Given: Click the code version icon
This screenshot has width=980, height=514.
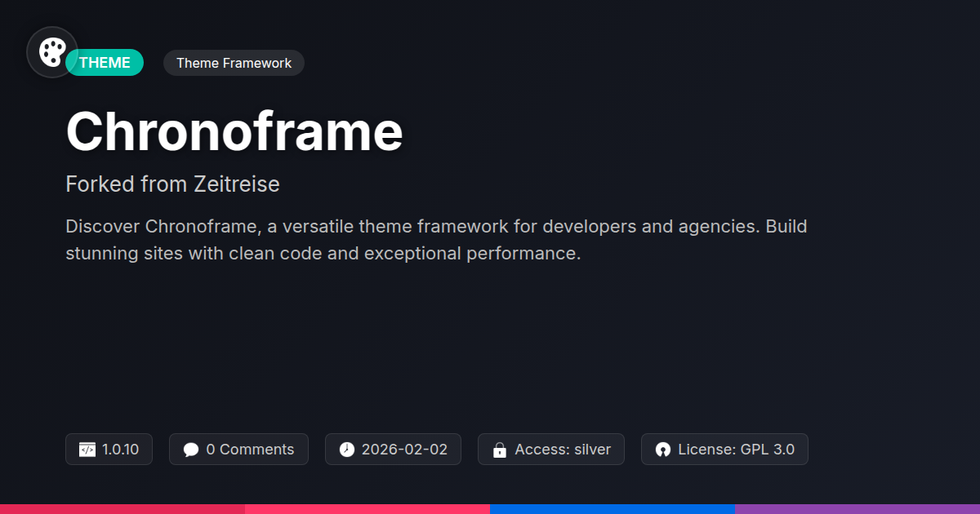Looking at the screenshot, I should tap(87, 450).
